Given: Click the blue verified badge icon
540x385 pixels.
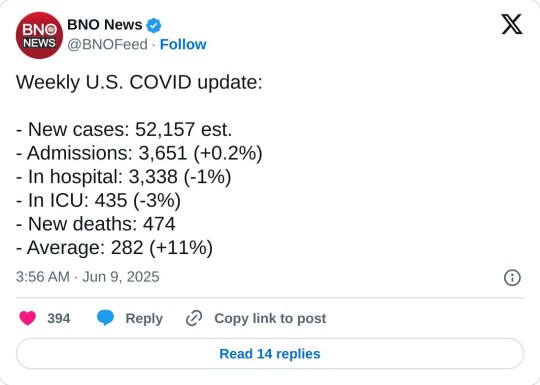Looking at the screenshot, I should click(154, 25).
